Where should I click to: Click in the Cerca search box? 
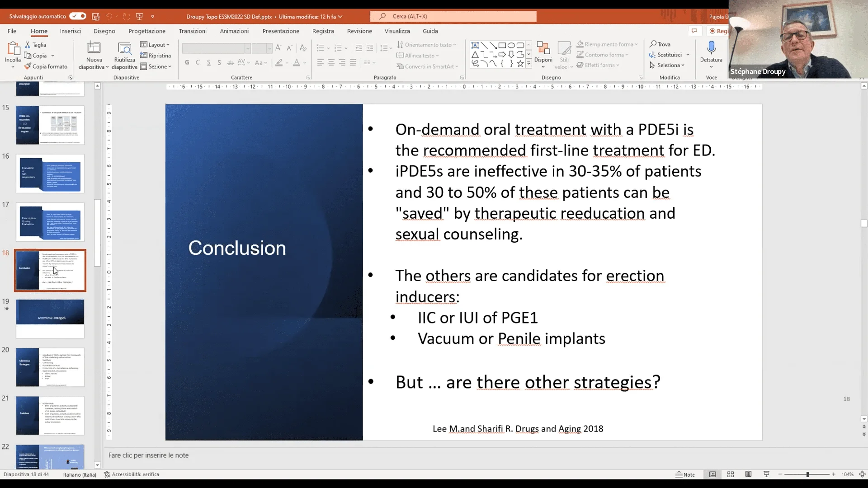(x=453, y=16)
